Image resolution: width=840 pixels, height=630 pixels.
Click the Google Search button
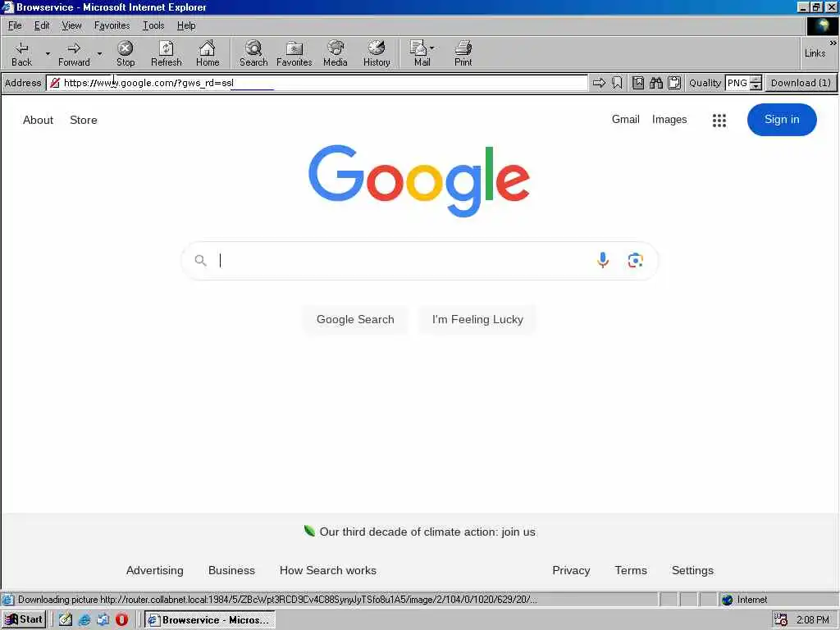[x=355, y=319]
